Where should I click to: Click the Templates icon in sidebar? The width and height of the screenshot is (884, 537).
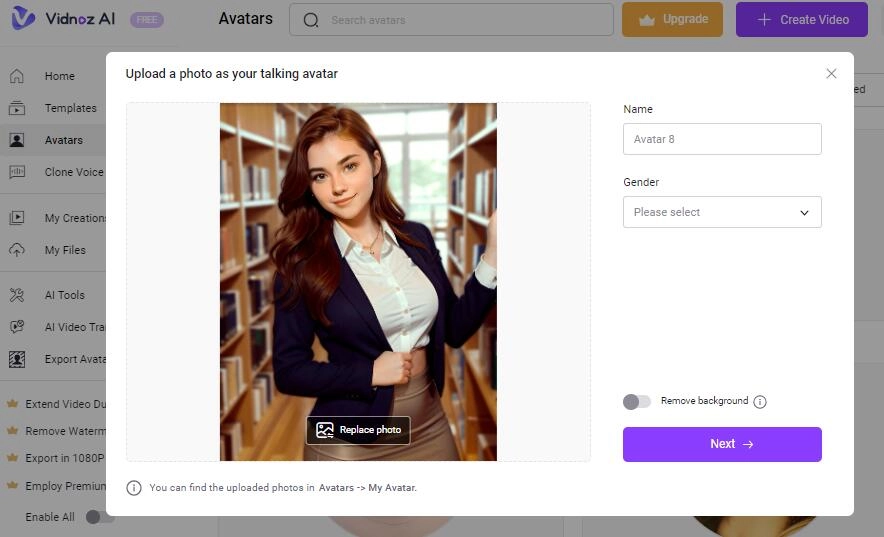coord(17,108)
